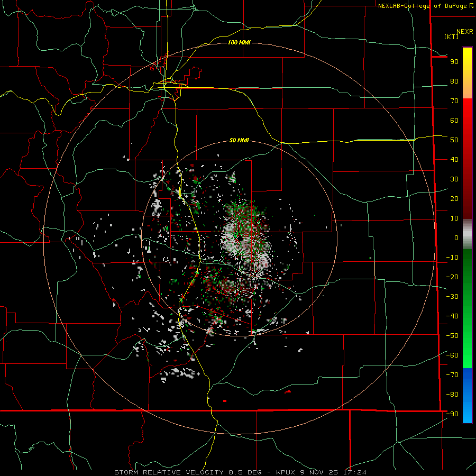Select the NEXR label above the color scale
Screen dimensions: 476x476
click(465, 32)
